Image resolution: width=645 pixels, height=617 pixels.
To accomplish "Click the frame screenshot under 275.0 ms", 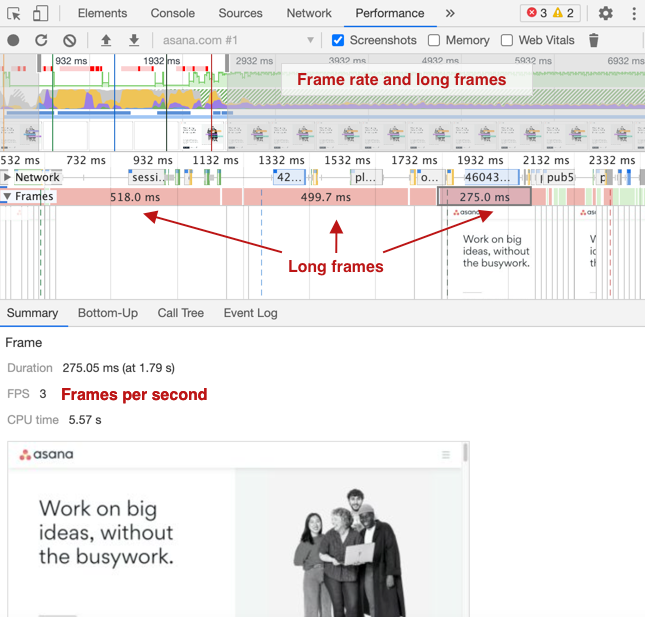I will click(491, 252).
